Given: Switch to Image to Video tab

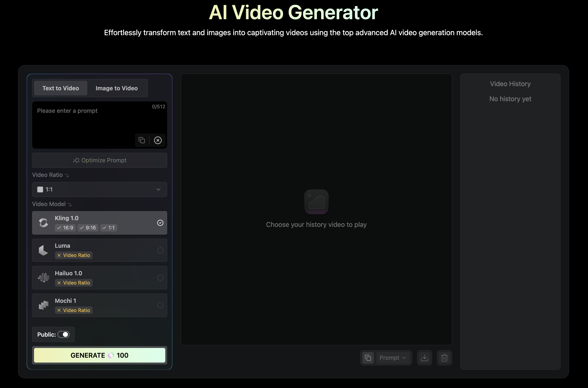Looking at the screenshot, I should point(116,88).
